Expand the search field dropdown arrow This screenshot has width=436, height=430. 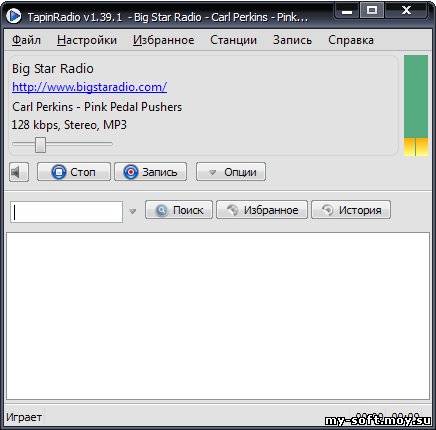[x=133, y=211]
